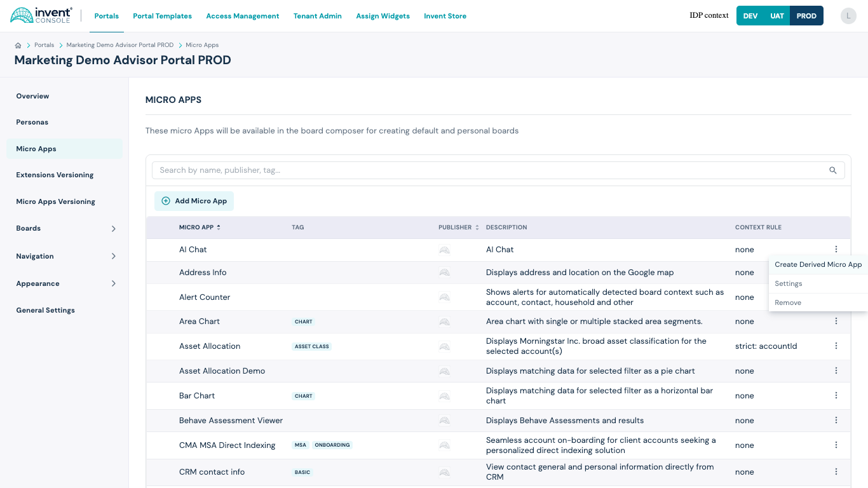Click the publisher icon on AI Chat row
This screenshot has height=488, width=868.
(444, 250)
